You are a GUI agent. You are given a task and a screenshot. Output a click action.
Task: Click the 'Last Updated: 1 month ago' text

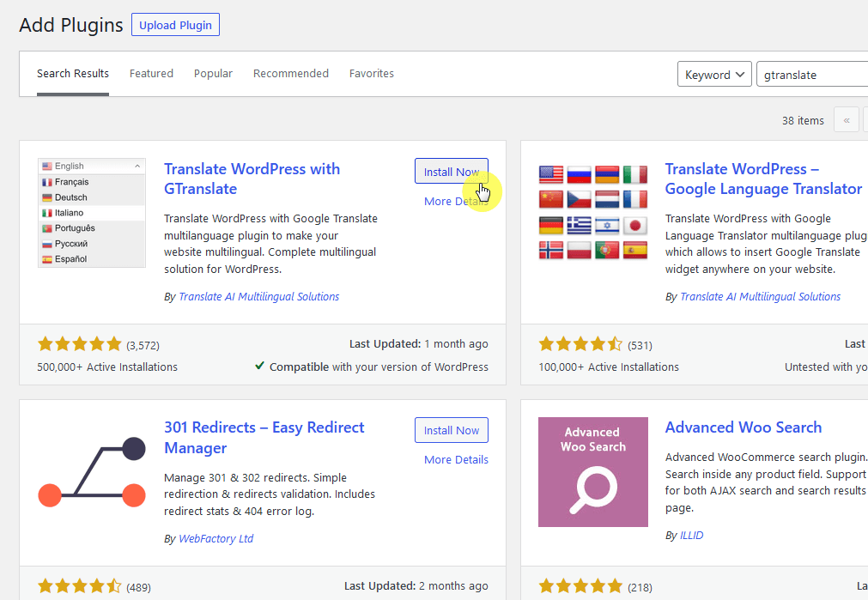pos(418,343)
